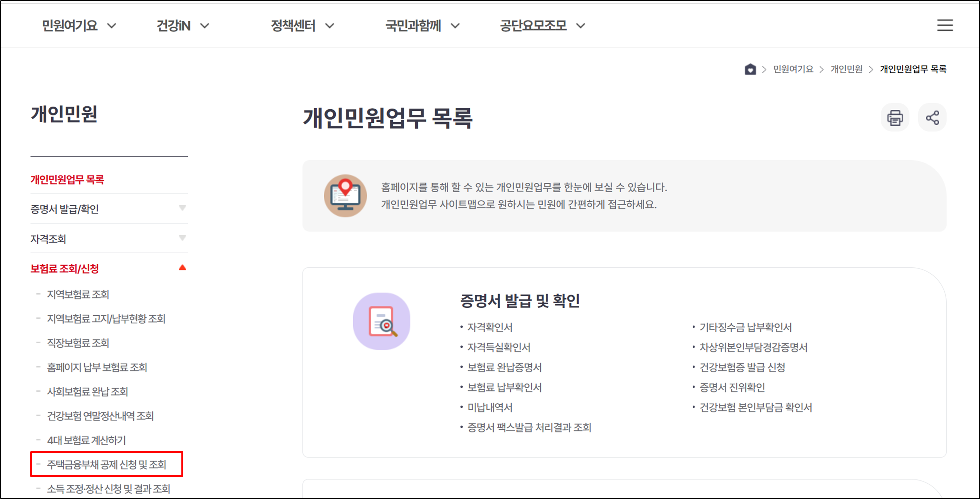Open the 민원여기요 top menu
This screenshot has width=980, height=499.
(x=70, y=26)
